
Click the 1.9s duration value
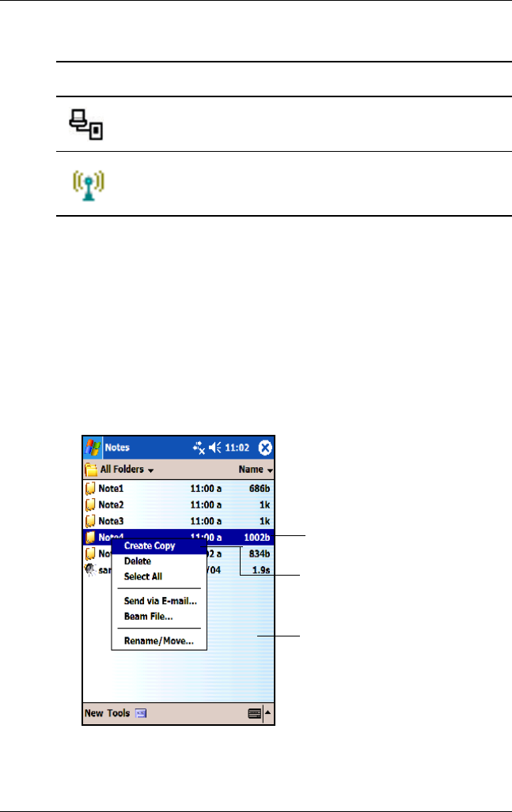point(260,569)
